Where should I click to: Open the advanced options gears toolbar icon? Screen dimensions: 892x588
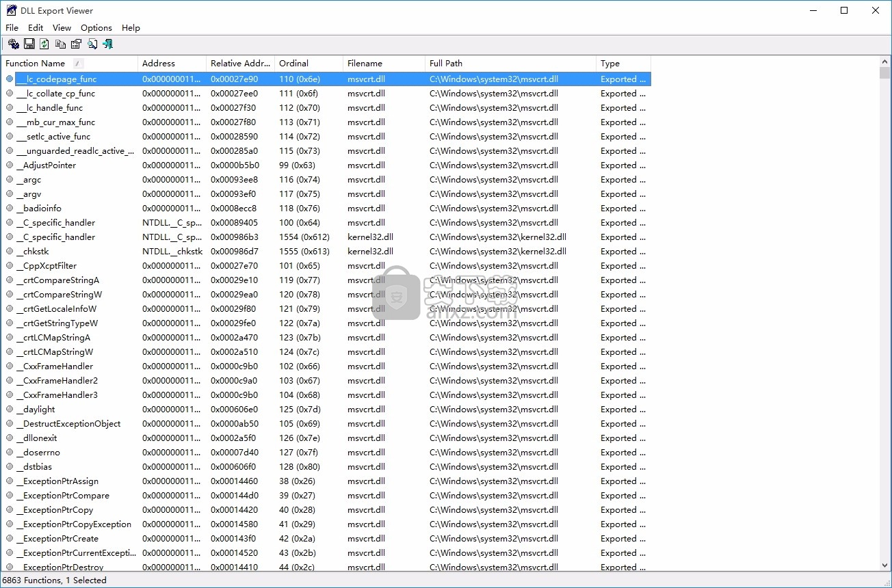coord(14,44)
